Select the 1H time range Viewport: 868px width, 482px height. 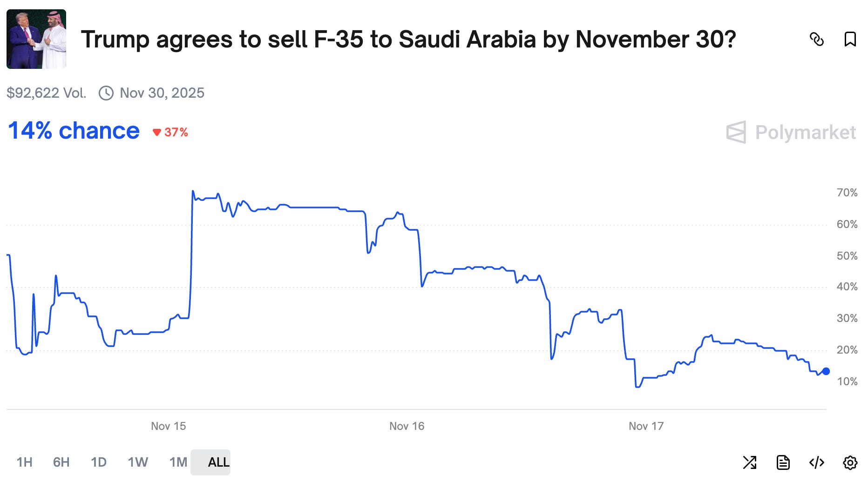pos(24,462)
